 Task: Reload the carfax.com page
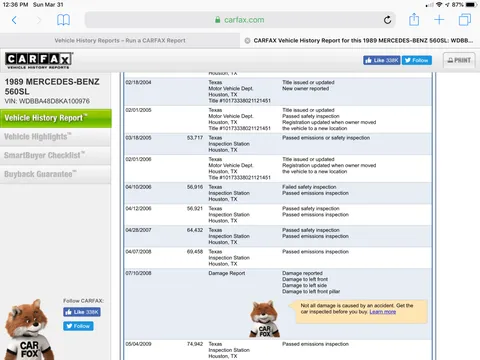[387, 20]
